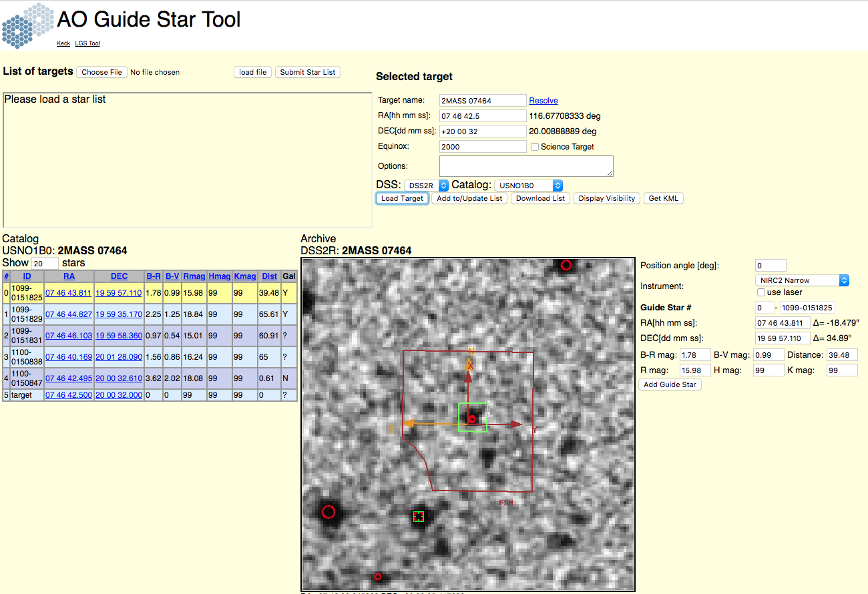Screen dimensions: 868x594
Task: Click the Add Guide Star button
Action: pos(670,384)
